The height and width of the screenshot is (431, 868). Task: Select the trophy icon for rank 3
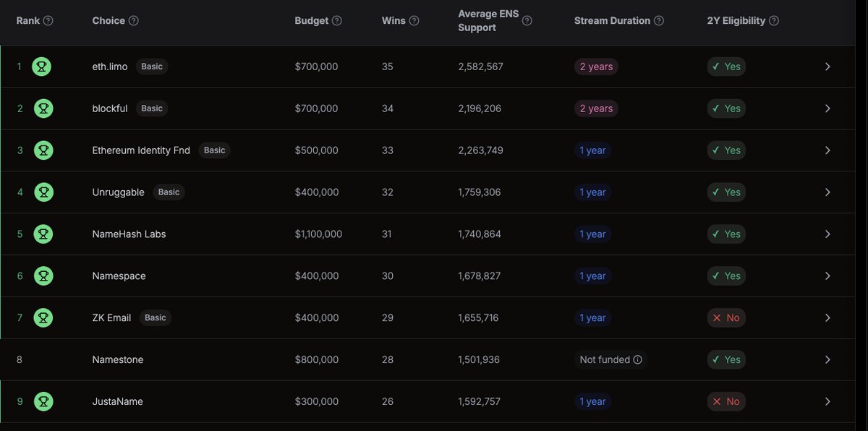(x=43, y=150)
